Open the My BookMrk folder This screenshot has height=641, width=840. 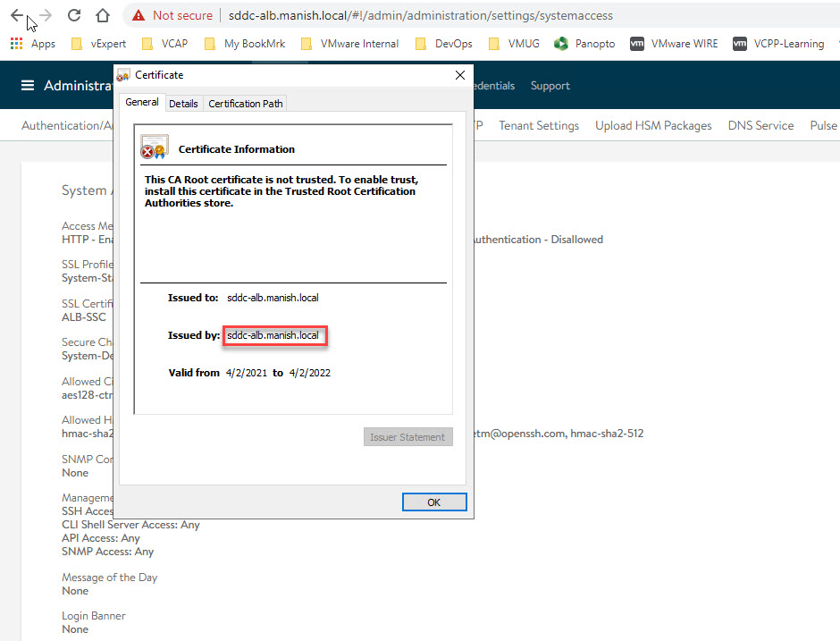pyautogui.click(x=245, y=44)
